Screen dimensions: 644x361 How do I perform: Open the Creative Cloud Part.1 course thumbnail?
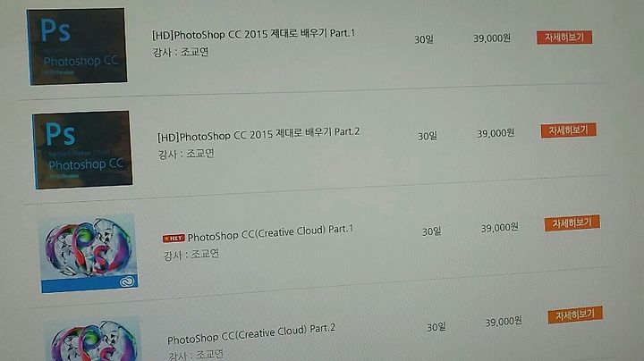click(x=89, y=253)
